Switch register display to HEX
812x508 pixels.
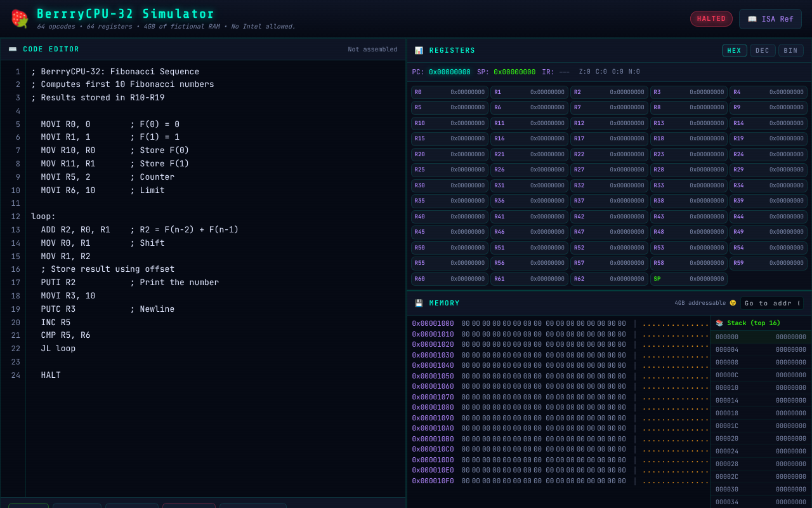coord(734,51)
